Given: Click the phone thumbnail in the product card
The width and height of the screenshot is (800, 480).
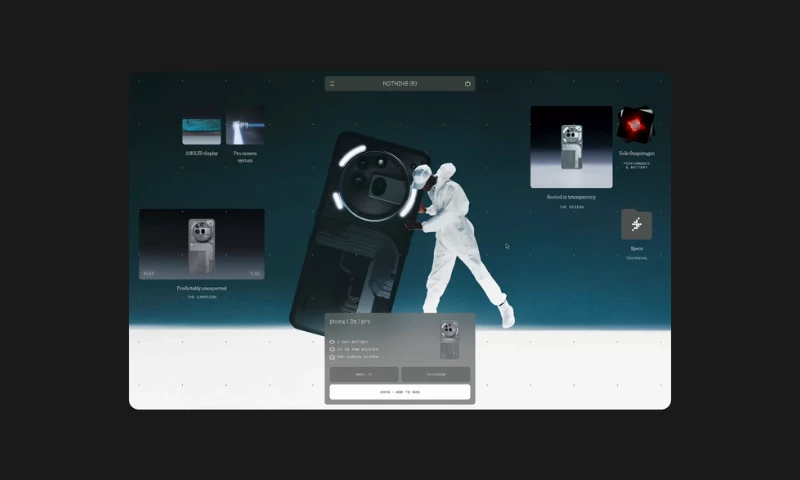Looking at the screenshot, I should (450, 339).
